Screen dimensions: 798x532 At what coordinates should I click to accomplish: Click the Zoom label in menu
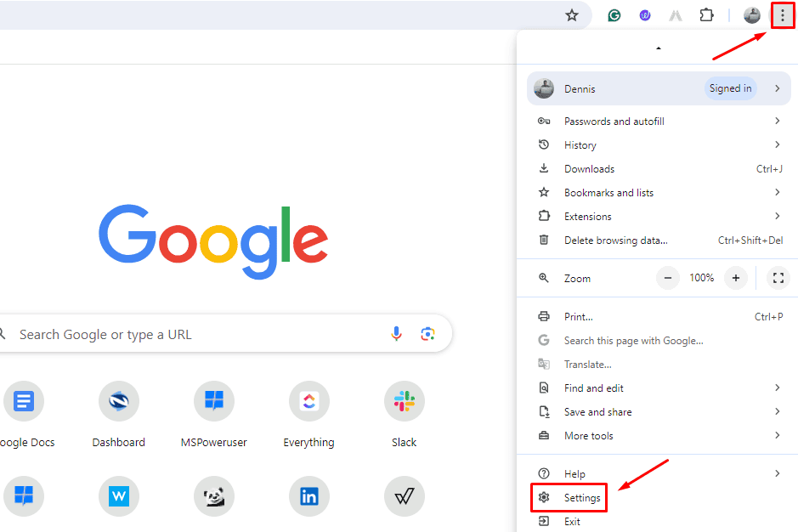coord(577,279)
